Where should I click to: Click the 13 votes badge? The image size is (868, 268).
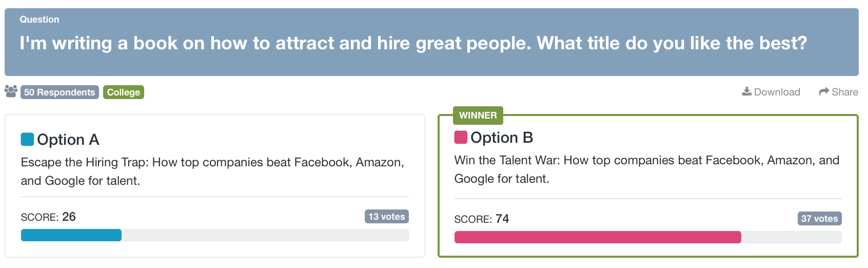click(x=387, y=217)
